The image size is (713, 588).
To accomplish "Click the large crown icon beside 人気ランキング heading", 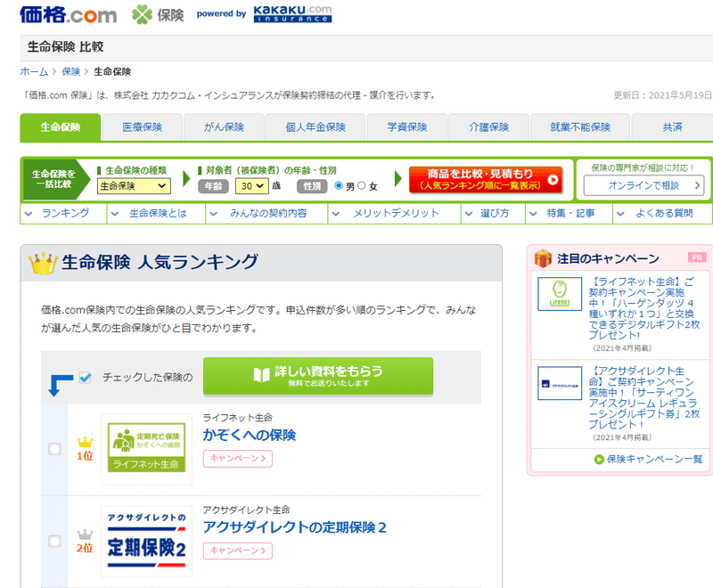I will [x=43, y=263].
